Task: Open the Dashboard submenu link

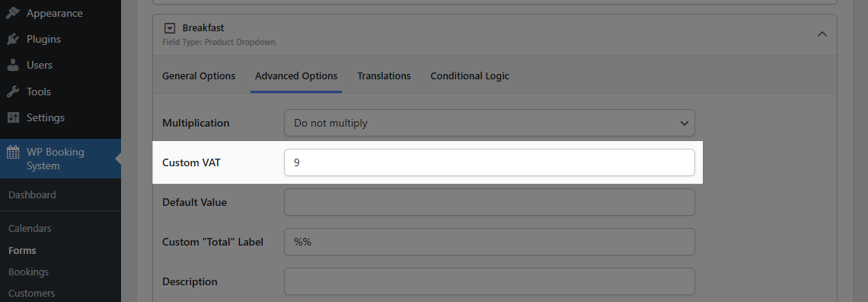Action: (x=32, y=195)
